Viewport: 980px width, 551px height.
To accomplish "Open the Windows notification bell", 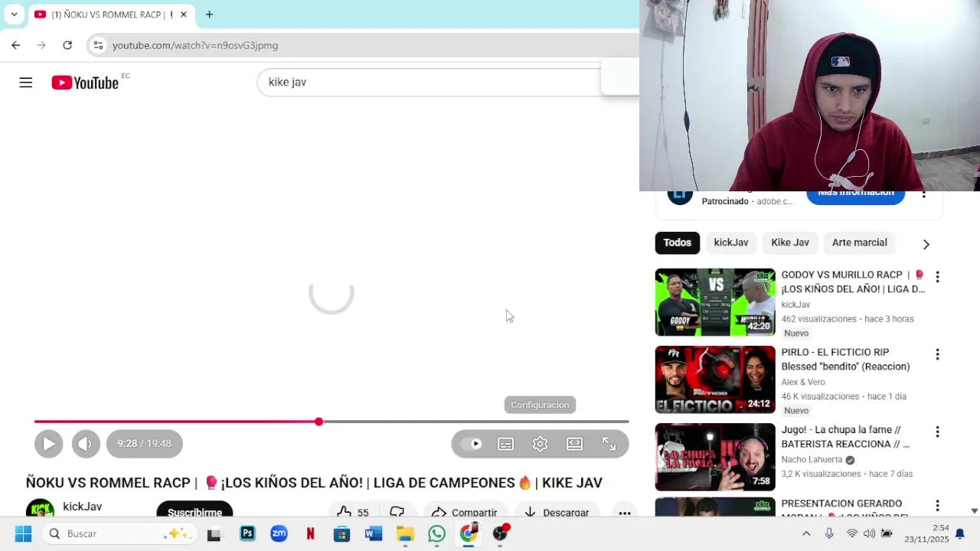I will [x=959, y=533].
